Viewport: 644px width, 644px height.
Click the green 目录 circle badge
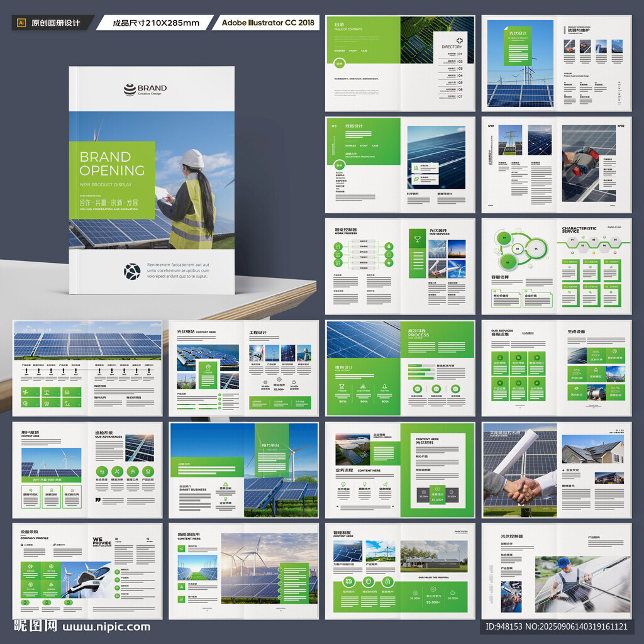click(339, 64)
